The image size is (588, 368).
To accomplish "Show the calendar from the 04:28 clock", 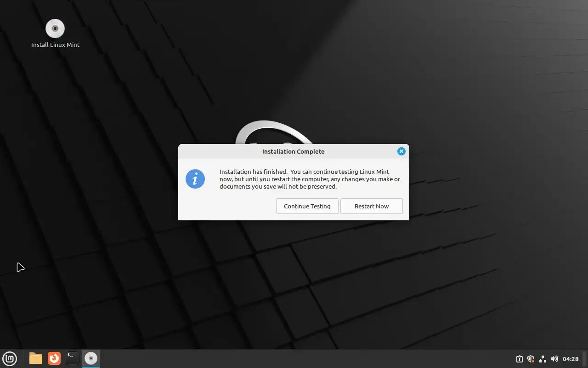I will coord(571,359).
